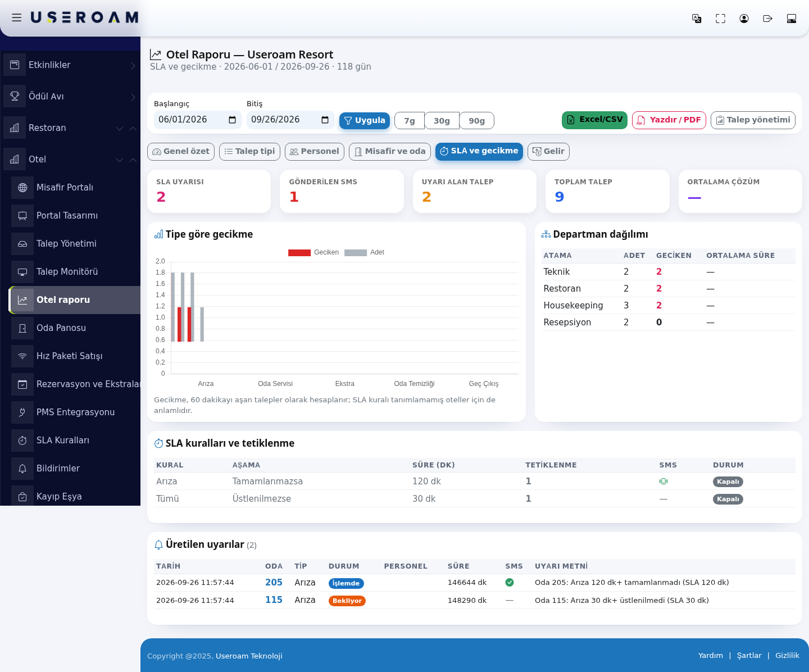The height and width of the screenshot is (672, 809).
Task: Click the Misafir Portalı globe icon
Action: [22, 188]
